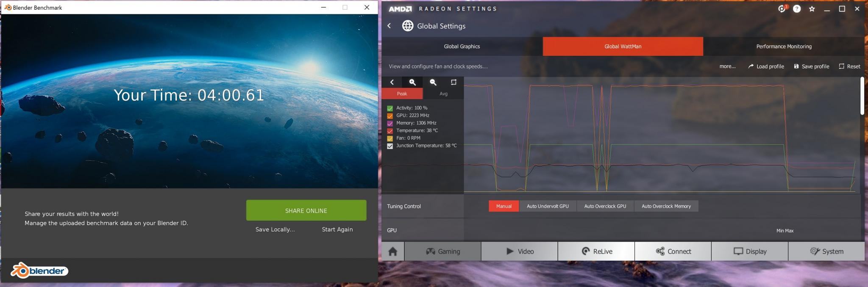Screen dimensions: 868x287
Task: Toggle the Junction Temperature checkbox
Action: click(390, 146)
